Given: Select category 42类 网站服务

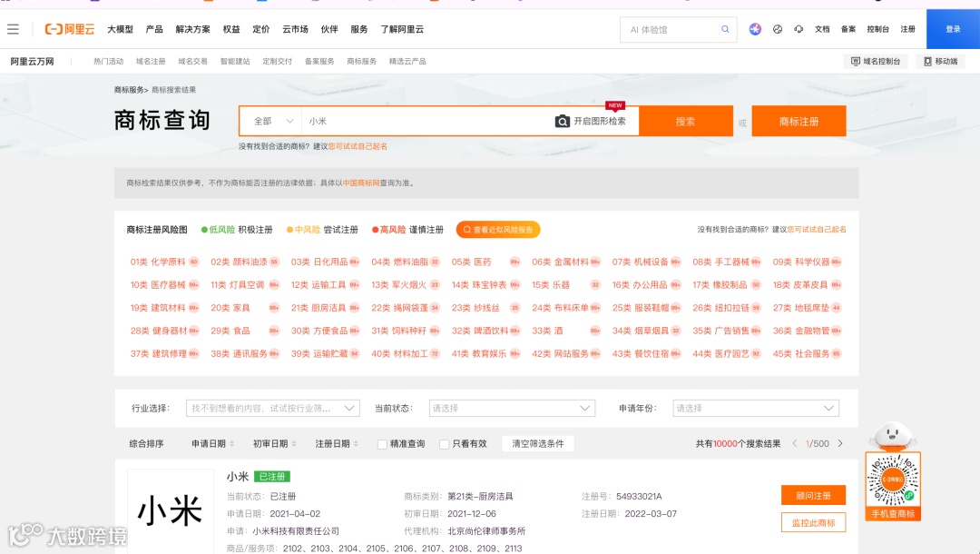Looking at the screenshot, I should 566,353.
